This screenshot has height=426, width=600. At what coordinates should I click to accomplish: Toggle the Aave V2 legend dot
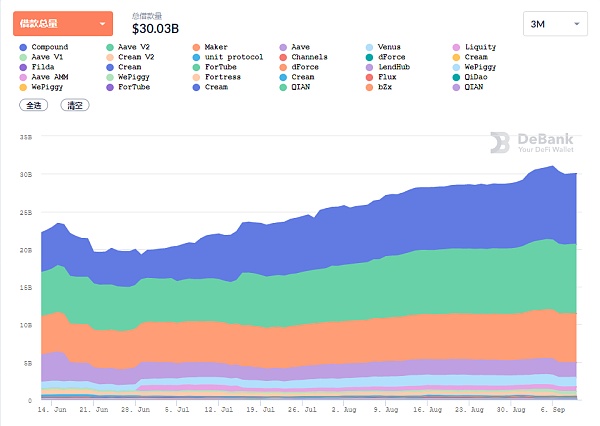coord(109,47)
